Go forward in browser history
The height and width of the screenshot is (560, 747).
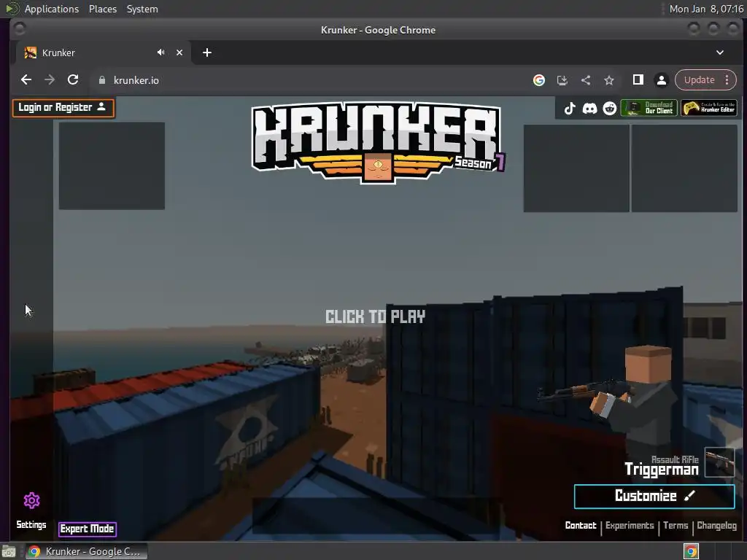coord(50,80)
